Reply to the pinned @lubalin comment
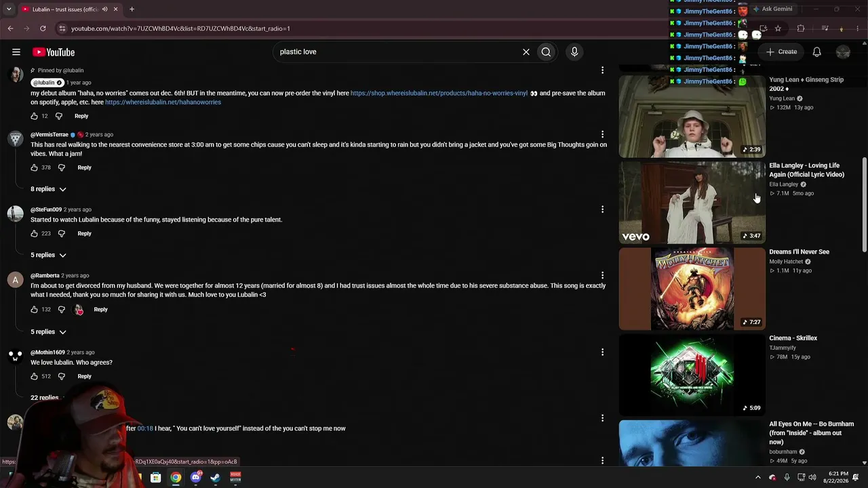Viewport: 868px width, 488px height. tap(81, 116)
